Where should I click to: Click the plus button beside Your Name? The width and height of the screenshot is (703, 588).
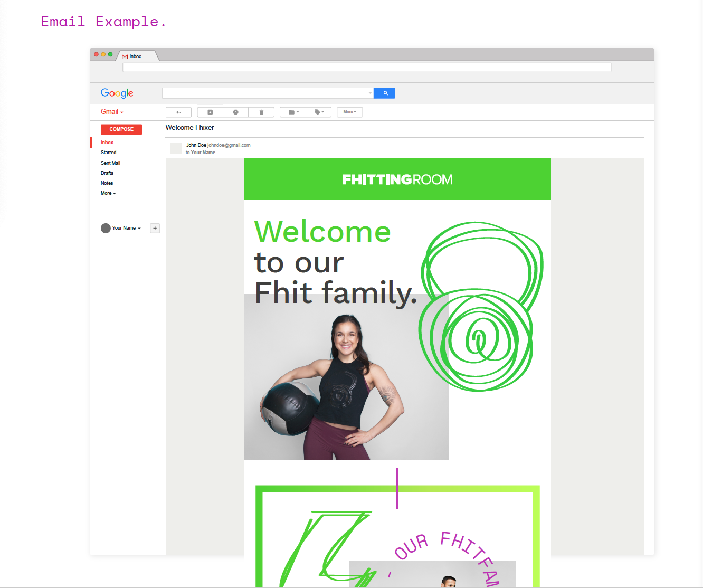coord(155,228)
